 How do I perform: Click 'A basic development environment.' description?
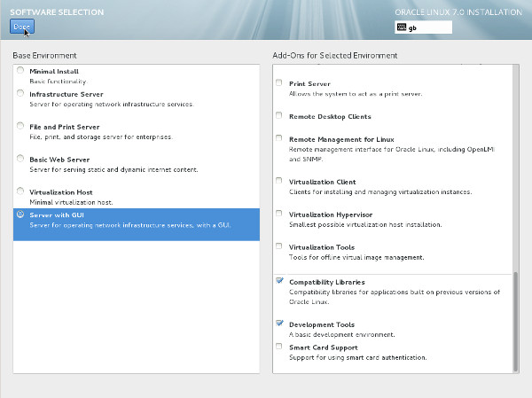(342, 335)
